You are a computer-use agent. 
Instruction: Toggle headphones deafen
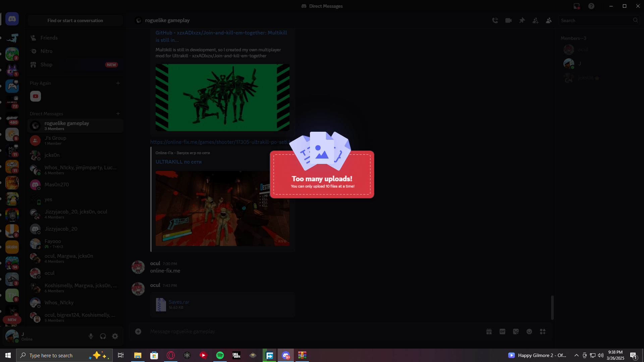pos(103,336)
